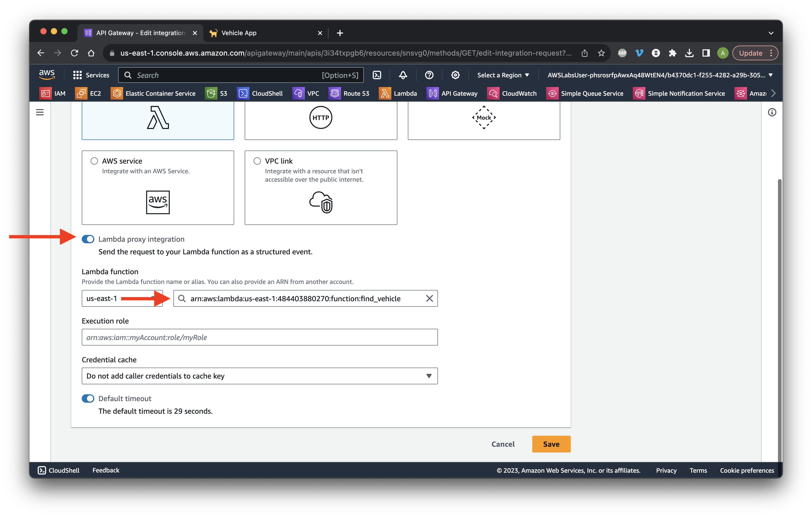The height and width of the screenshot is (517, 812).
Task: Open the browser tab list chevron
Action: point(771,33)
